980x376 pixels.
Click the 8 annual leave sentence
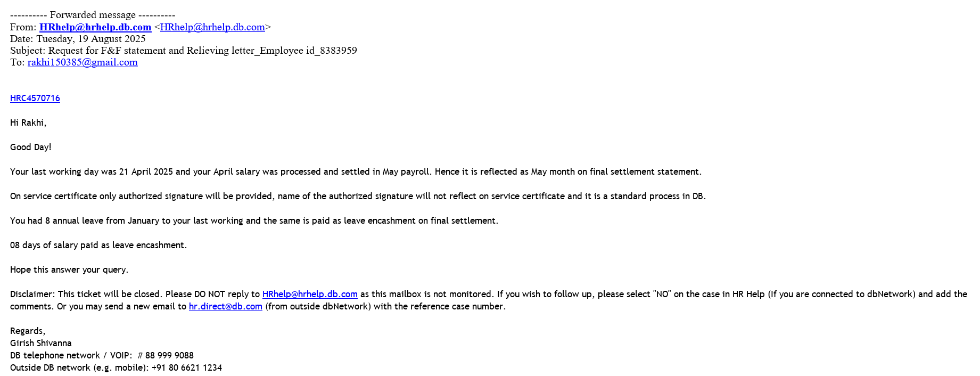(x=254, y=221)
